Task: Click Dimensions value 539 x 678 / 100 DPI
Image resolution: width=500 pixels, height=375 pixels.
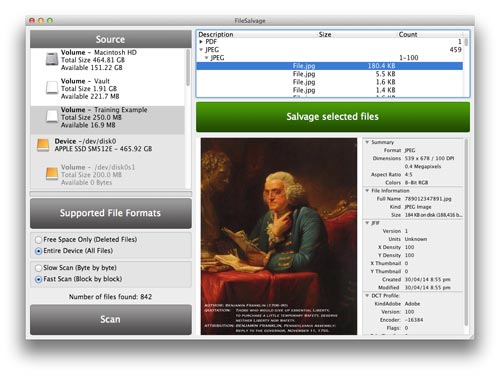Action: pyautogui.click(x=429, y=158)
